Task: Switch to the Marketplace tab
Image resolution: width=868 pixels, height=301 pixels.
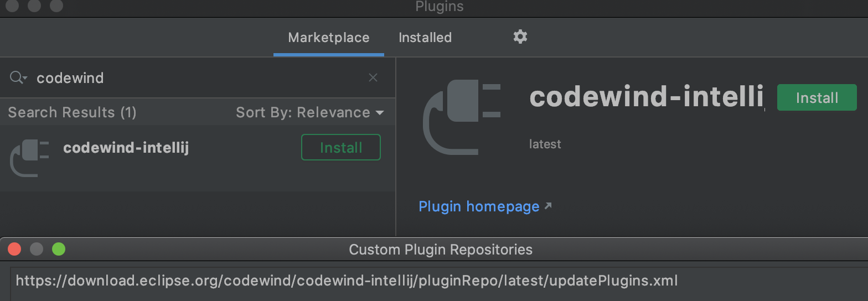Action: pos(329,38)
